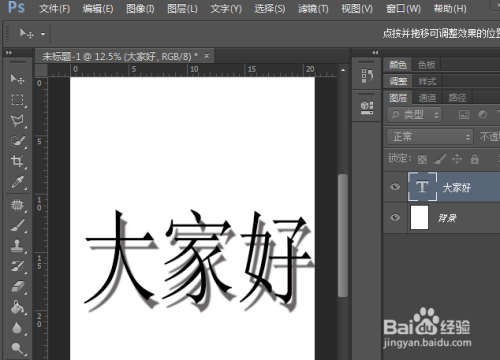
Task: Open the 正常 blend mode dropdown
Action: [430, 137]
